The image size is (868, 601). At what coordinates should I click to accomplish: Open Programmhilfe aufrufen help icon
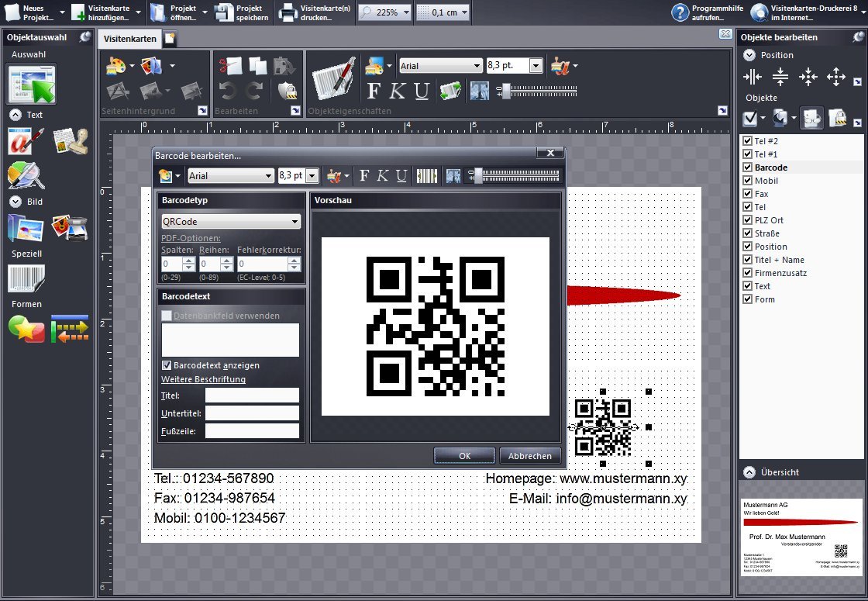tap(680, 12)
